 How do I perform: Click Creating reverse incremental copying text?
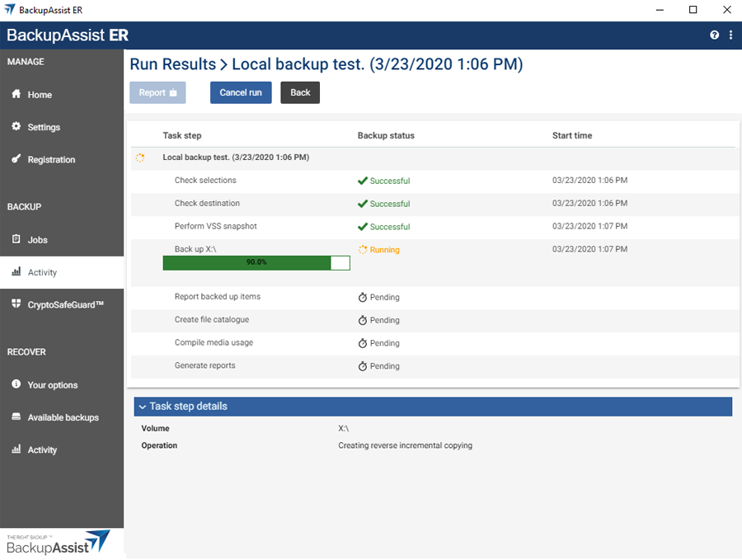click(x=405, y=445)
